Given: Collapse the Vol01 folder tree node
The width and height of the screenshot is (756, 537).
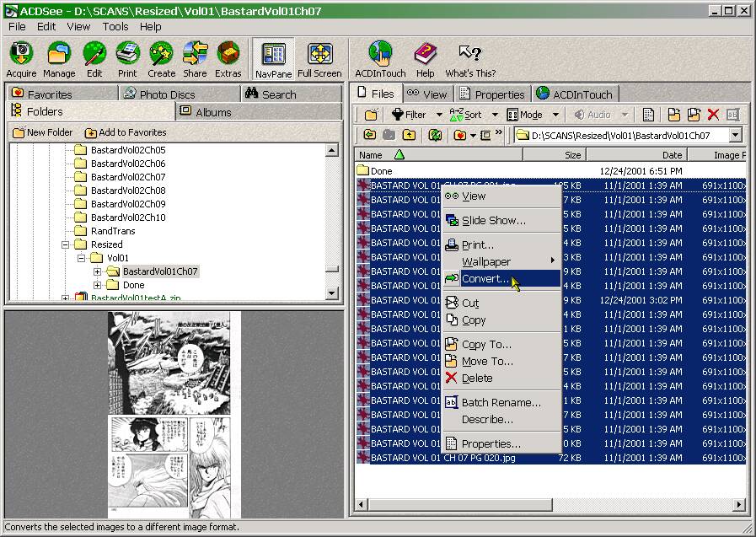Looking at the screenshot, I should tap(81, 258).
